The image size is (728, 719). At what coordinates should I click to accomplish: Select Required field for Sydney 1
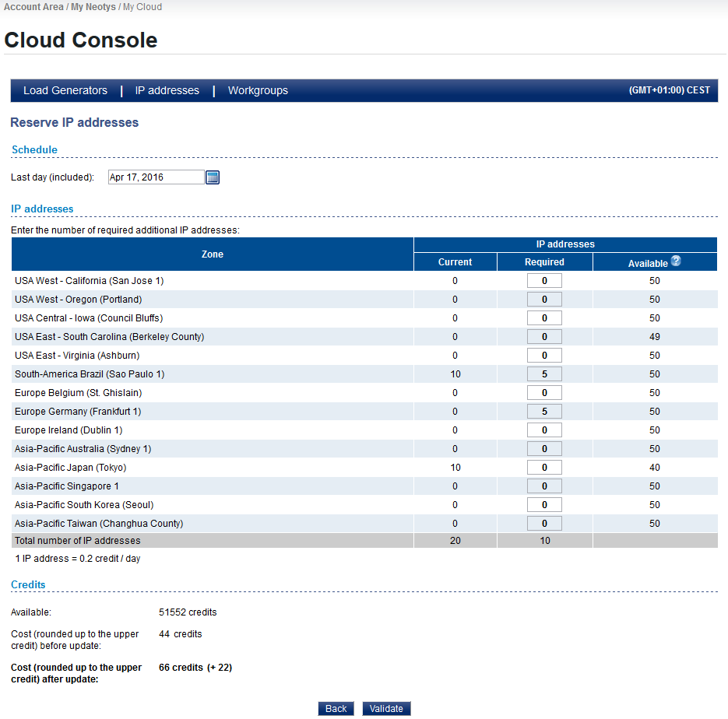click(544, 449)
